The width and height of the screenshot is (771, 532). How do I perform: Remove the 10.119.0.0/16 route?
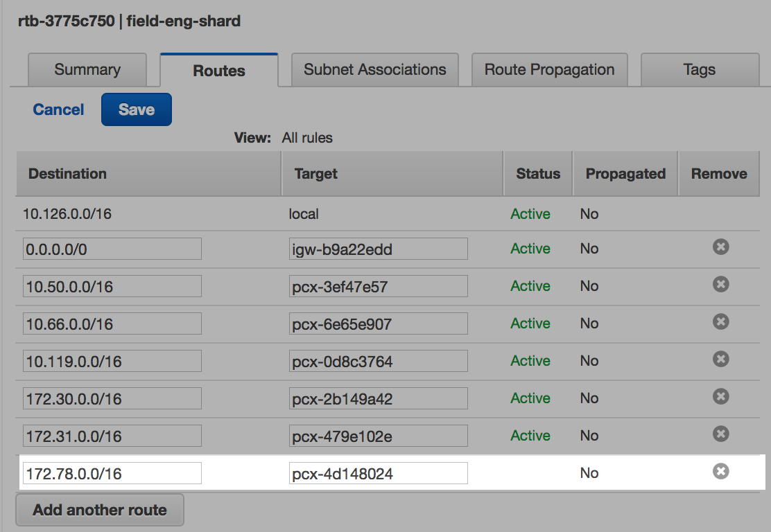pos(720,359)
